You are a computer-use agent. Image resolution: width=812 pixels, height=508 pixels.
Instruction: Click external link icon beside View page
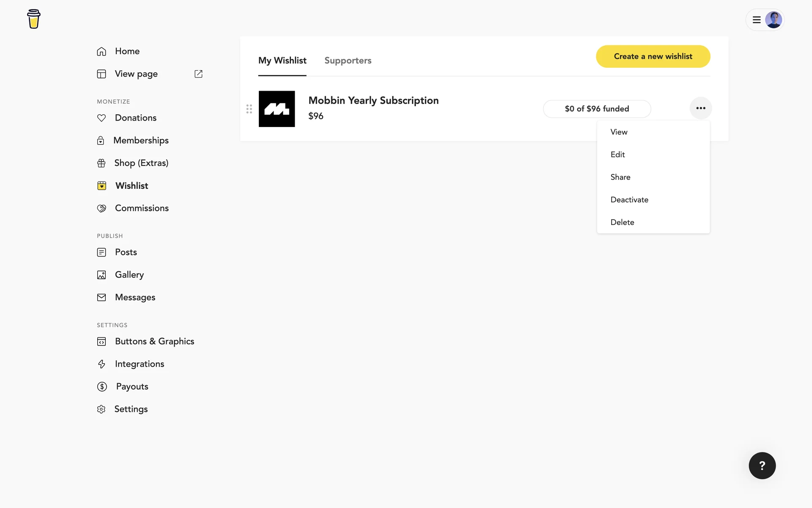[x=198, y=74]
